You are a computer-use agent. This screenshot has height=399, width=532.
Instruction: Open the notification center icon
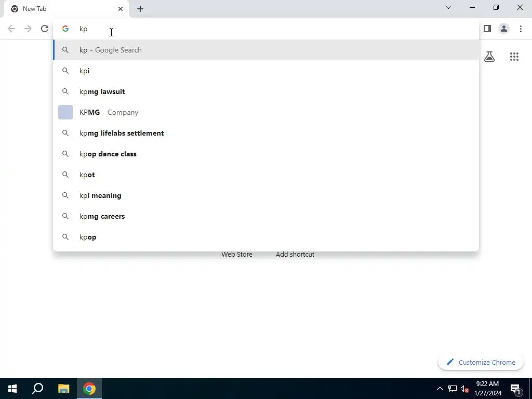pos(516,389)
